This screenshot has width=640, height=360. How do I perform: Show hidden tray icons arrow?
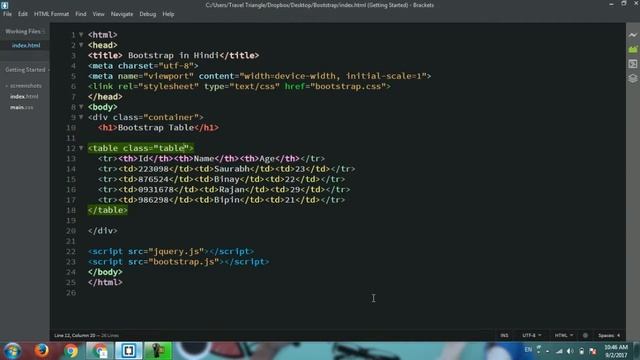pos(547,351)
